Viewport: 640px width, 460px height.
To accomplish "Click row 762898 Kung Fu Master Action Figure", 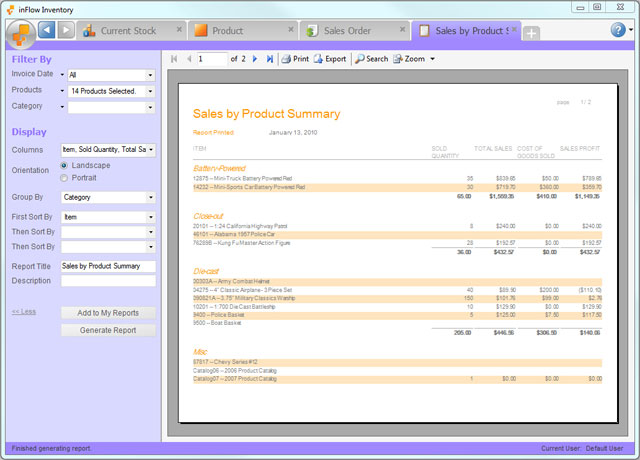I will [397, 243].
